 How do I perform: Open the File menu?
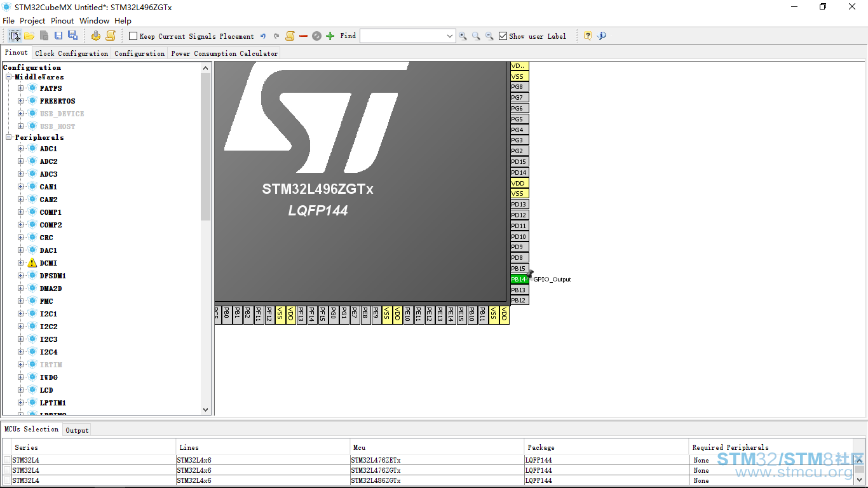coord(9,21)
